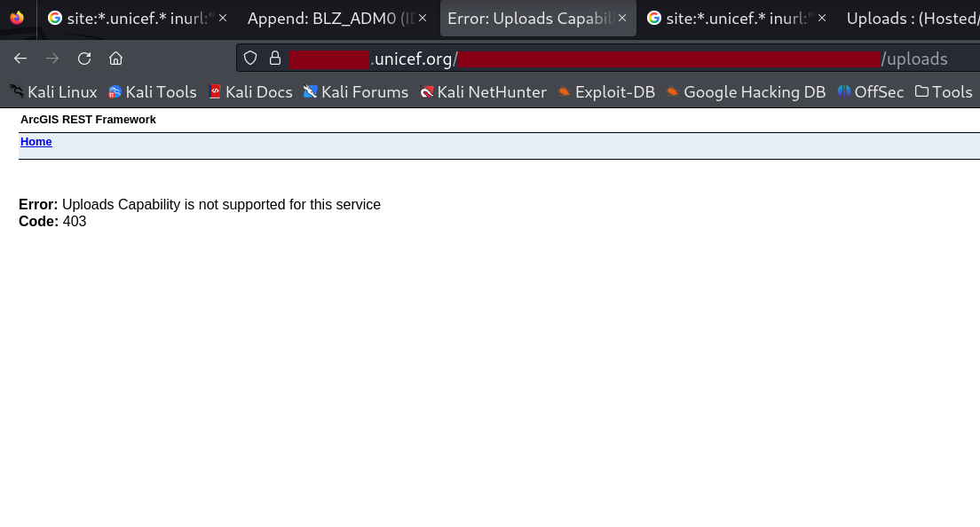Switch to the Append: BLZ_ADM0 tab

click(328, 18)
